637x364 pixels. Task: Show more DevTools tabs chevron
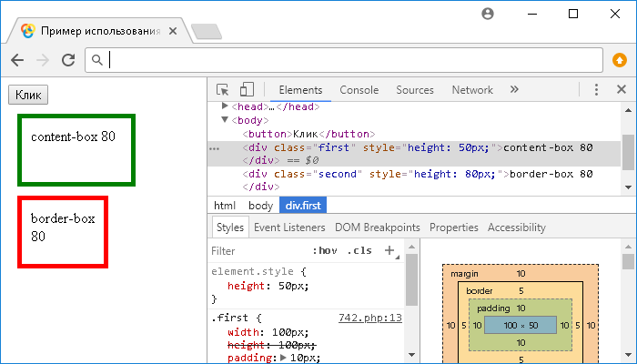(x=514, y=89)
